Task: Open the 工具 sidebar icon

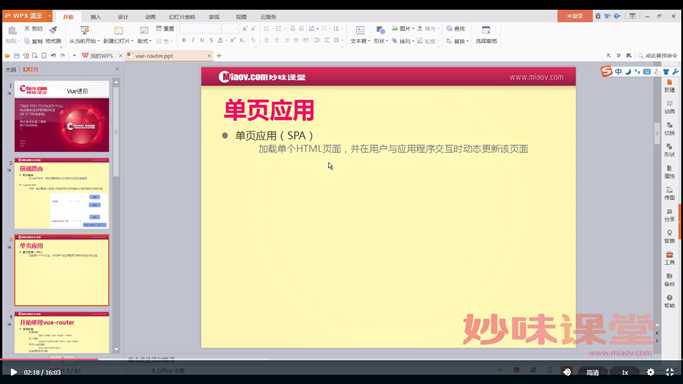Action: coord(669,258)
